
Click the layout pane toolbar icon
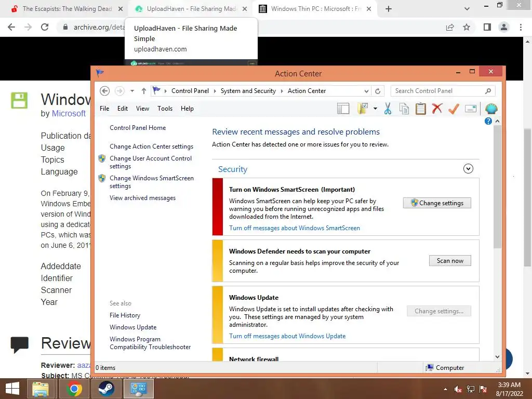tap(343, 109)
